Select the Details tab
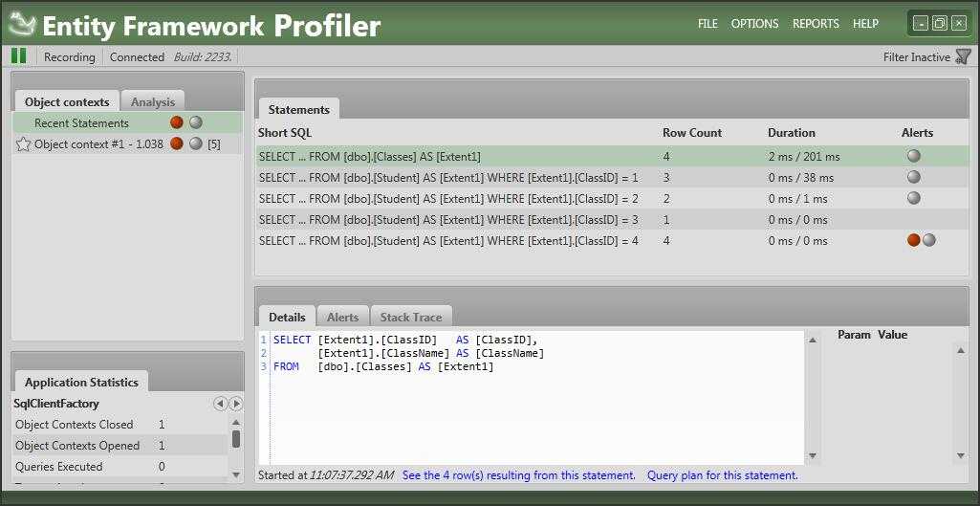This screenshot has height=506, width=980. pyautogui.click(x=287, y=318)
